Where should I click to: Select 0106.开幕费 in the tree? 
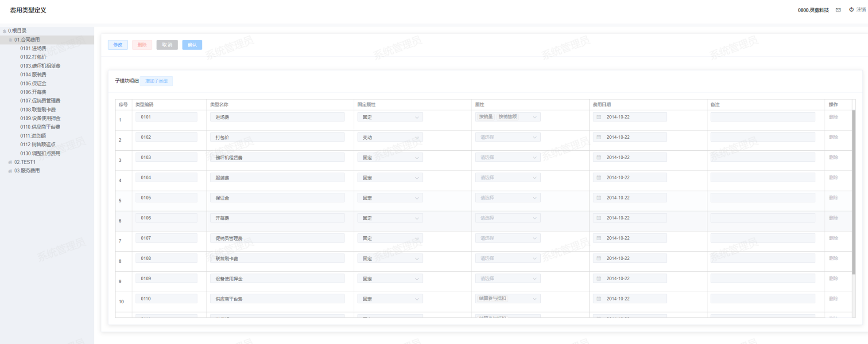[33, 92]
